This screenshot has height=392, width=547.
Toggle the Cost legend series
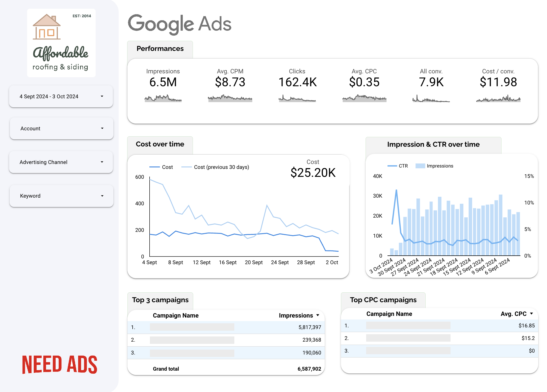click(161, 167)
